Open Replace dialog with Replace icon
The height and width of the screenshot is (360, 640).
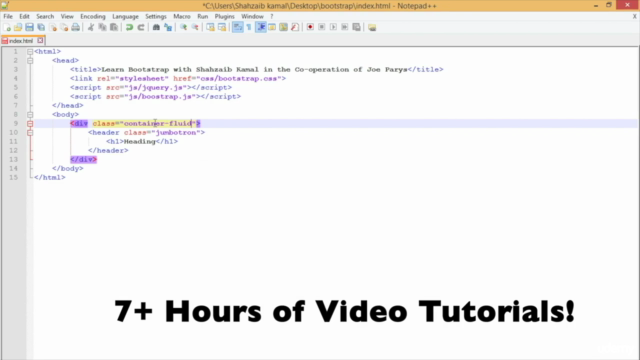coord(168,27)
